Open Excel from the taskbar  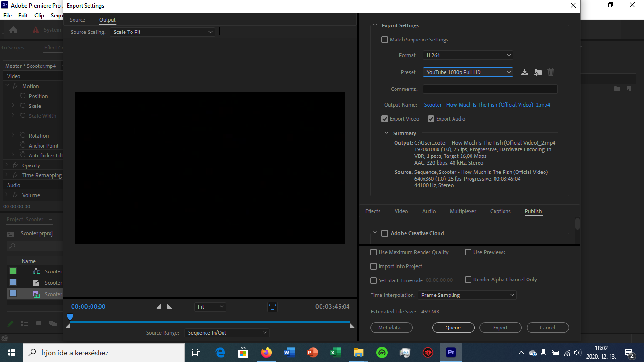coord(336,353)
